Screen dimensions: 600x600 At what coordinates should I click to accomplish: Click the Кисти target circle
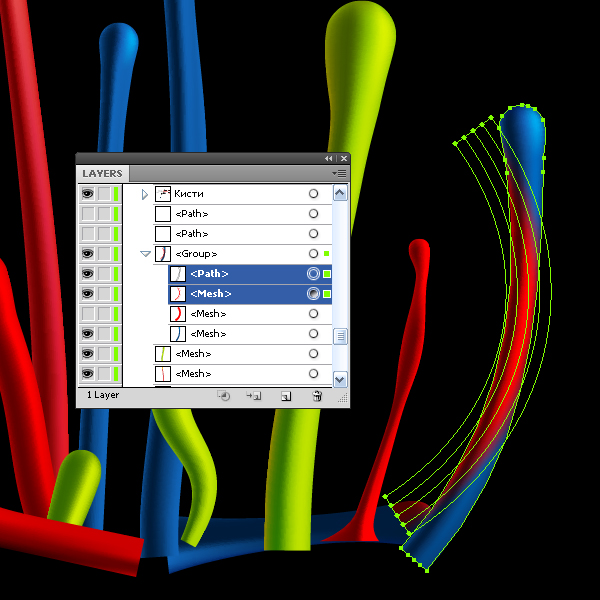pos(313,194)
